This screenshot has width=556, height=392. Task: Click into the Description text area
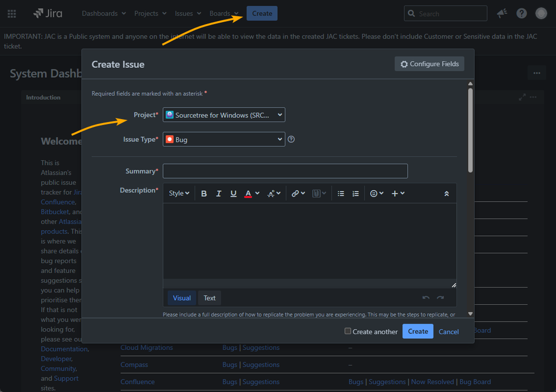[x=309, y=241]
